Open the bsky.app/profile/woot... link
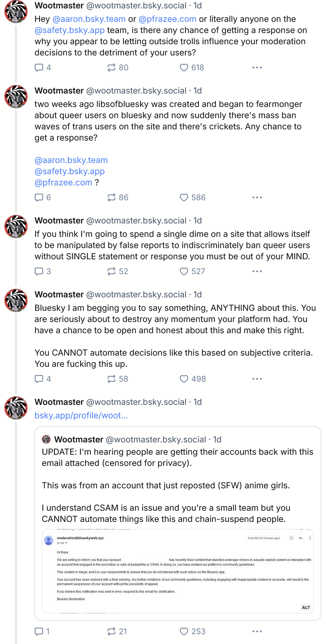This screenshot has width=326, height=644. [x=81, y=416]
